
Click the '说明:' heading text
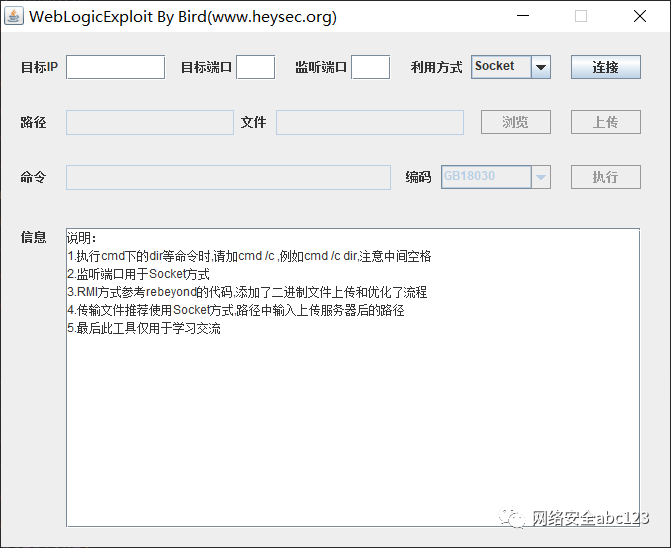(x=82, y=238)
